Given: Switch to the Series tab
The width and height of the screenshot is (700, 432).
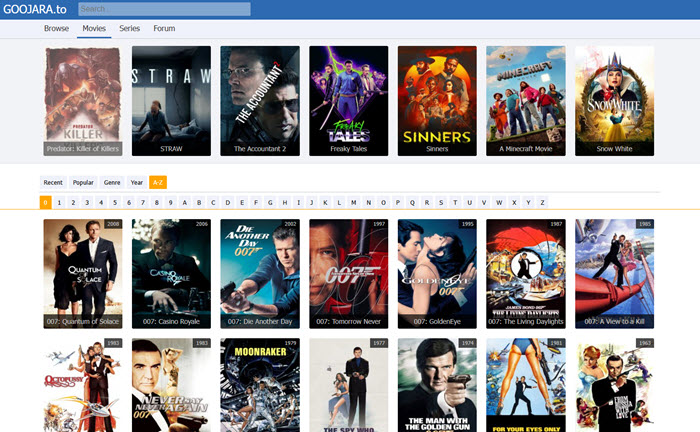Looking at the screenshot, I should tap(129, 28).
